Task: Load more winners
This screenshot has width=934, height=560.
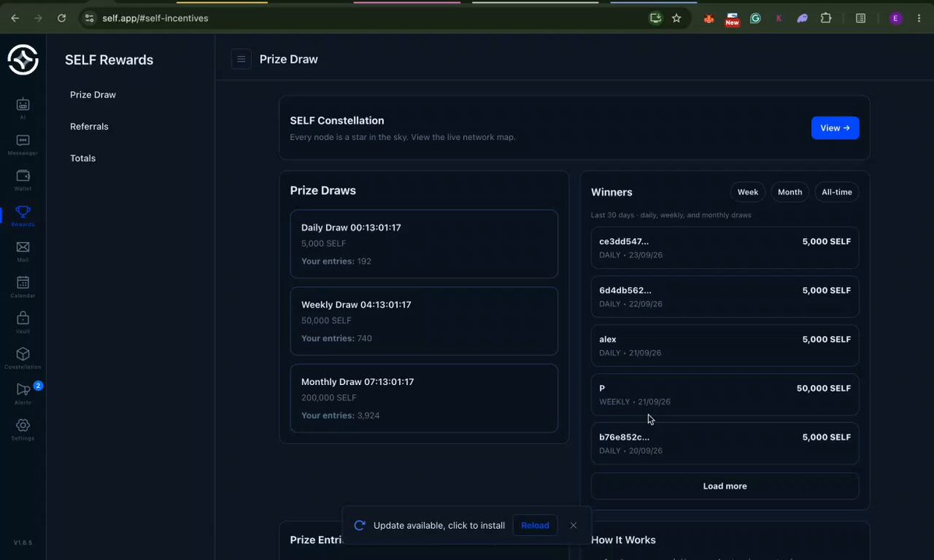Action: point(725,486)
